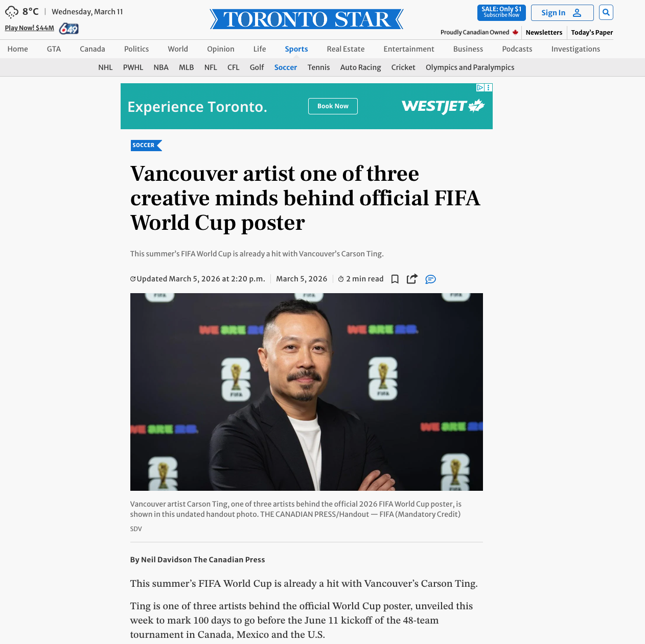Click the SOCCER category tag
Image resolution: width=645 pixels, height=644 pixels.
[x=146, y=146]
